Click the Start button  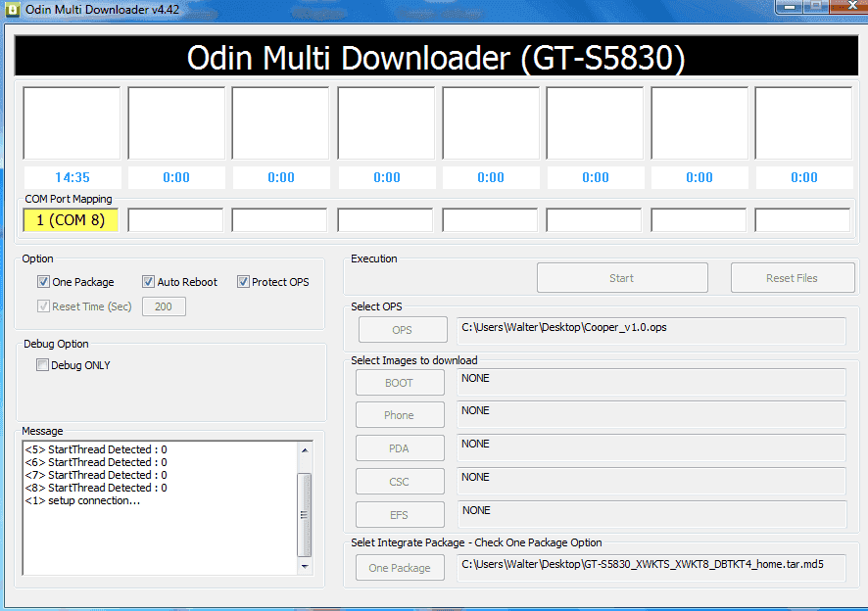[x=622, y=278]
